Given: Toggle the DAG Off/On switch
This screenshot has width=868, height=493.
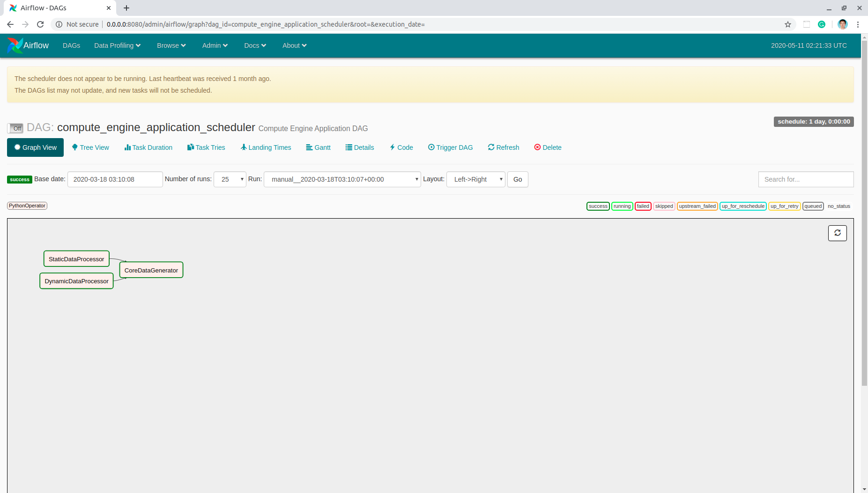Looking at the screenshot, I should 15,128.
